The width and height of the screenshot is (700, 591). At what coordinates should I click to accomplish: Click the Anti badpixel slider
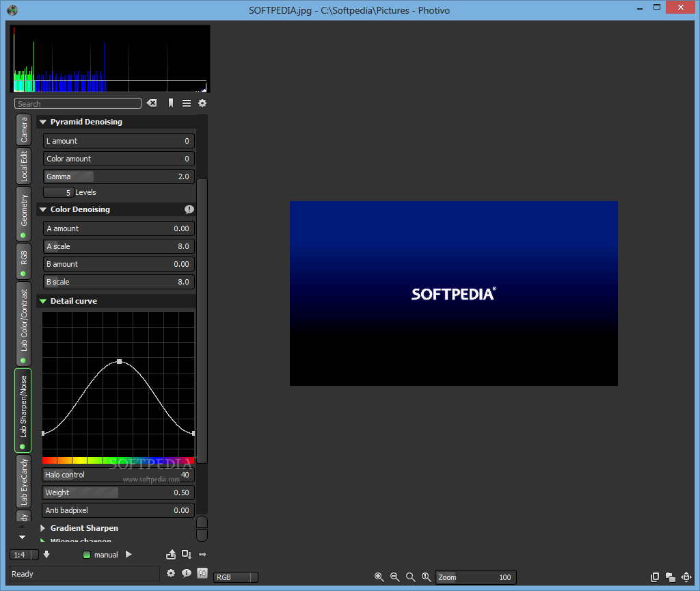pos(118,510)
